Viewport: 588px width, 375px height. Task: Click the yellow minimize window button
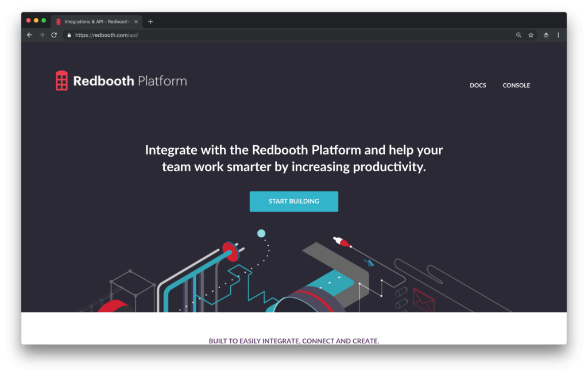(36, 21)
